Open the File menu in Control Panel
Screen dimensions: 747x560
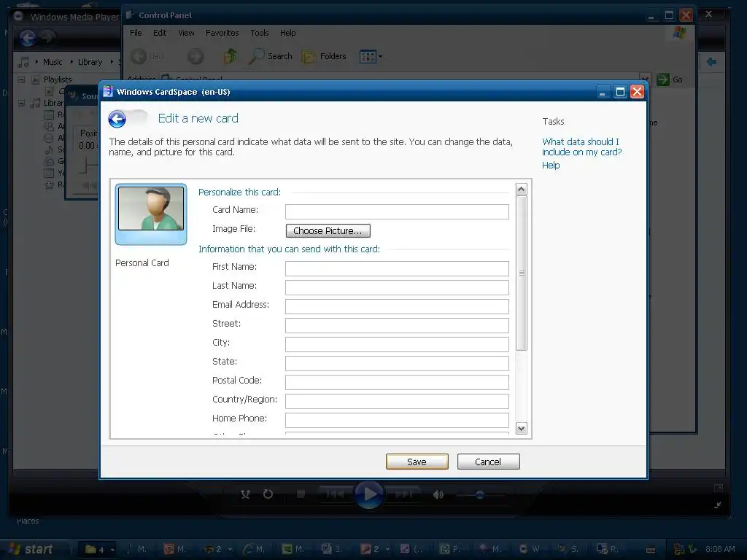pyautogui.click(x=136, y=33)
